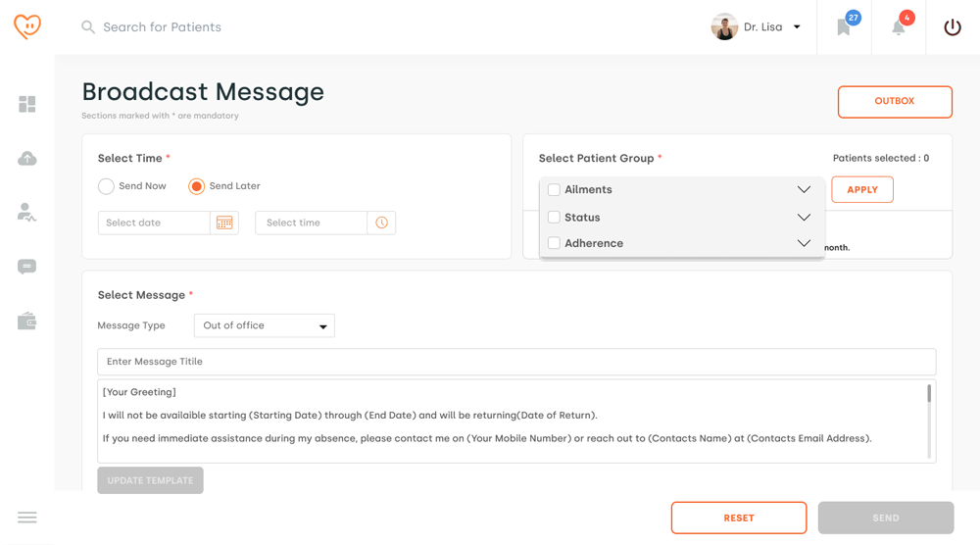The height and width of the screenshot is (545, 980).
Task: Open the clock time picker icon
Action: pyautogui.click(x=381, y=223)
